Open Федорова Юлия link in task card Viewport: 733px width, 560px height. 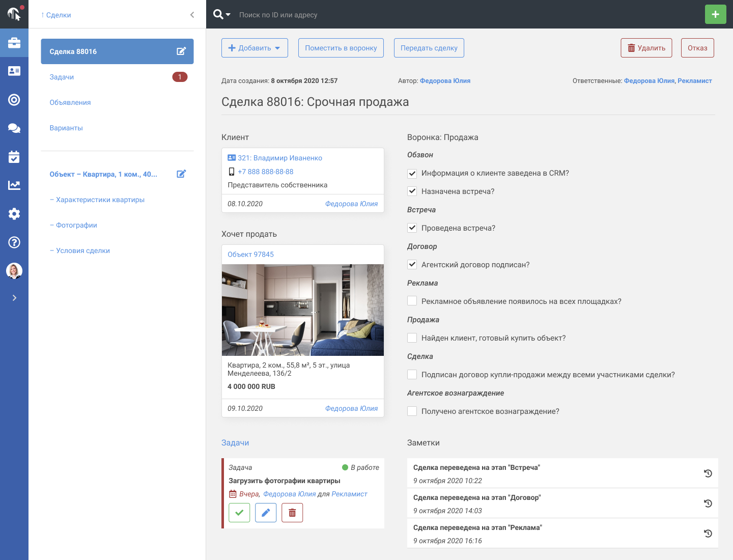pyautogui.click(x=290, y=494)
